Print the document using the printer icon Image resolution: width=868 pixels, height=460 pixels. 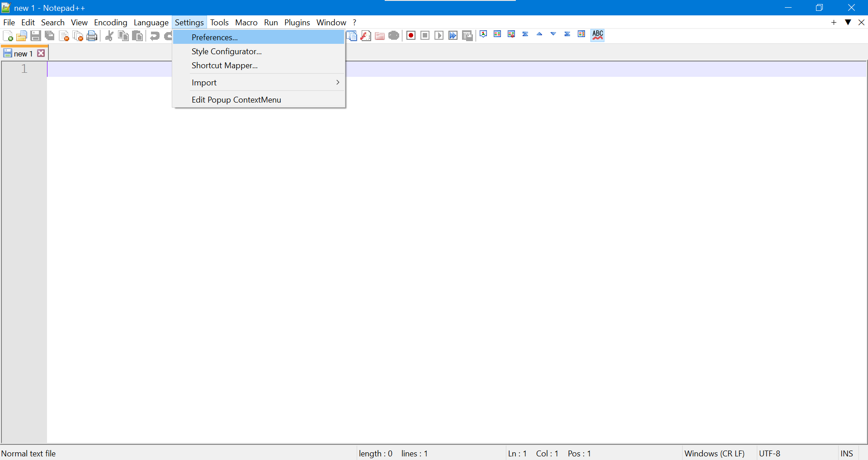[92, 36]
